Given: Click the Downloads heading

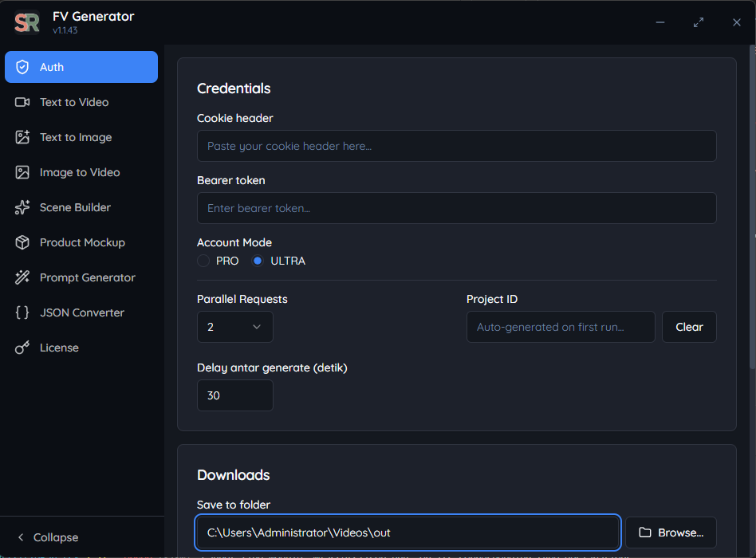Looking at the screenshot, I should pyautogui.click(x=234, y=475).
